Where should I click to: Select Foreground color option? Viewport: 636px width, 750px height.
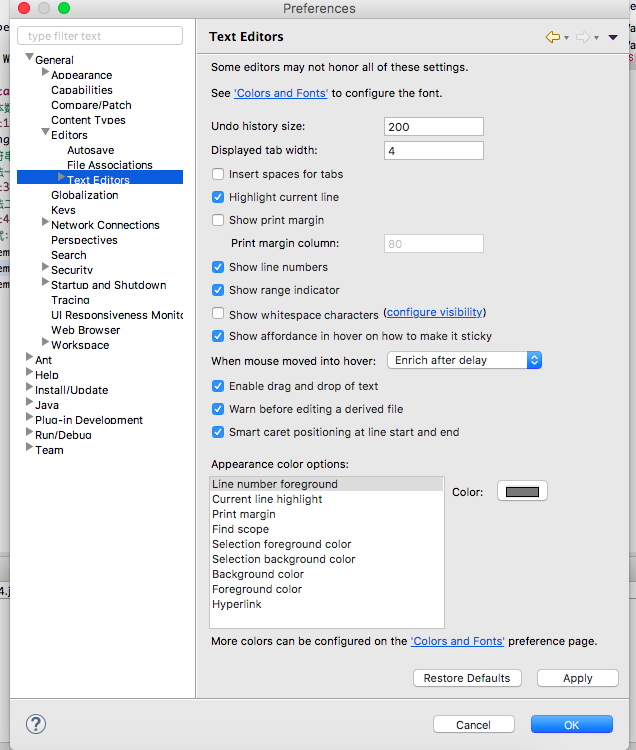[327, 589]
